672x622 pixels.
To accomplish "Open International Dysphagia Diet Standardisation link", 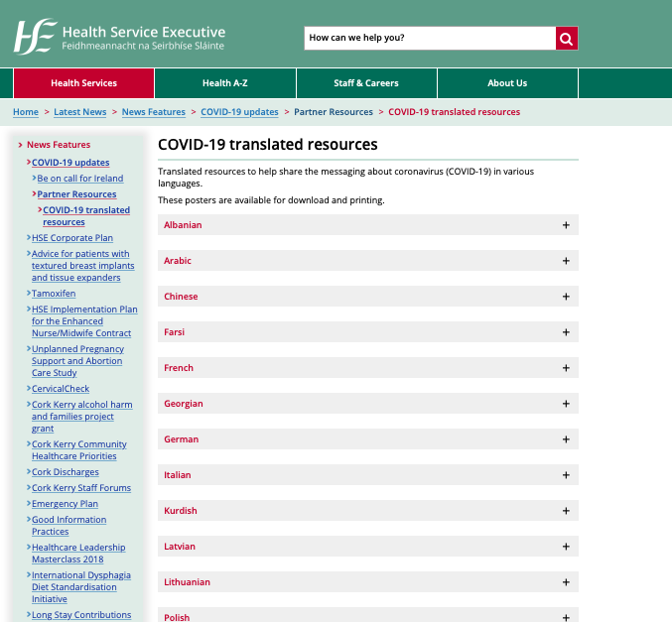I will click(x=81, y=587).
